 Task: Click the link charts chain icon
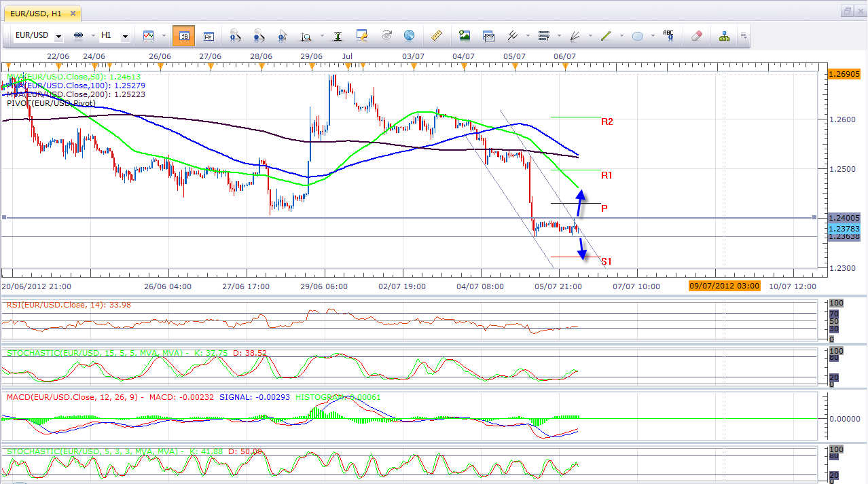77,35
